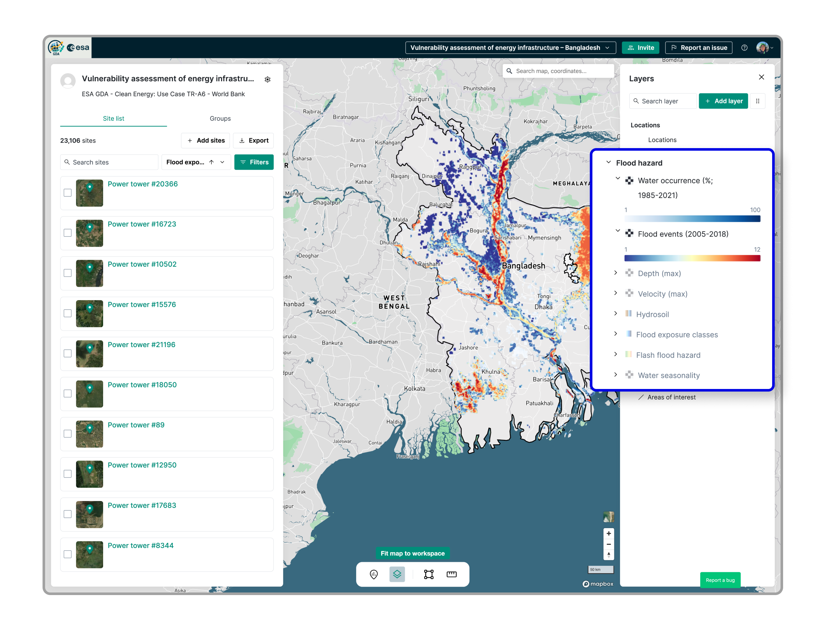Click the Flood events color gradient bar
This screenshot has width=825, height=644.
[x=692, y=258]
